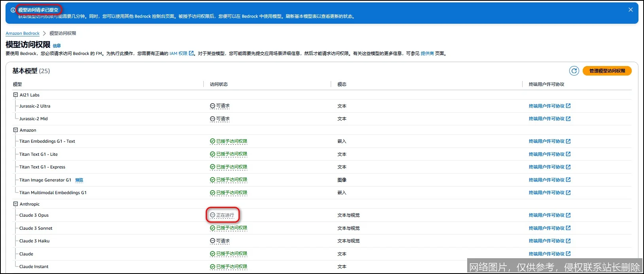The image size is (644, 274).
Task: Click 正在进行 status for Claude 3 Opus
Action: [x=225, y=215]
